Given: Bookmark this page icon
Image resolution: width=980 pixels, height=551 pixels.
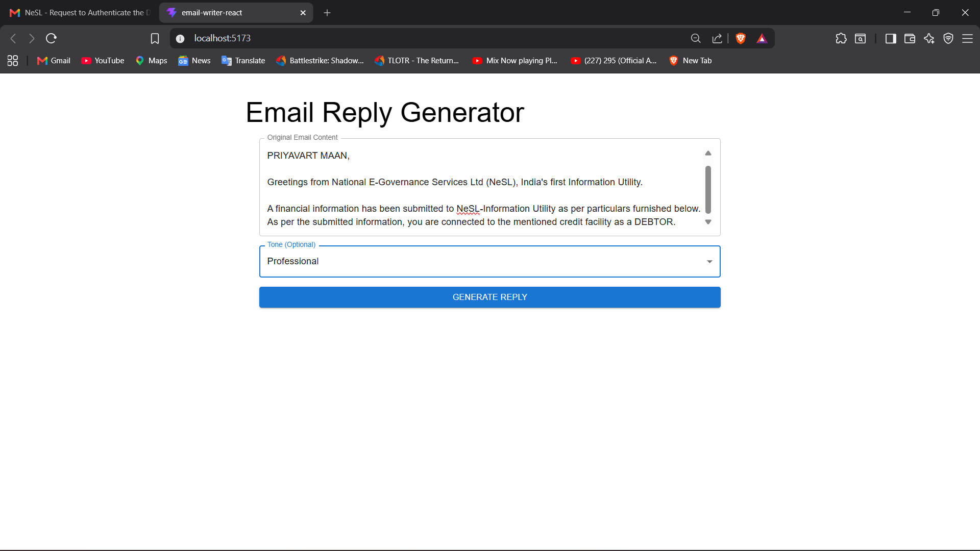Looking at the screenshot, I should tap(155, 39).
